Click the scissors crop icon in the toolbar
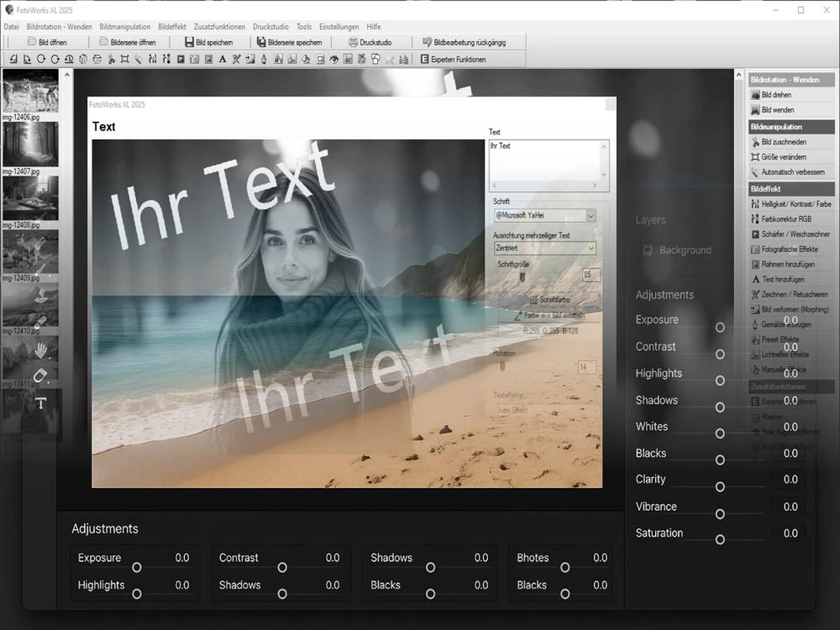The height and width of the screenshot is (630, 840). click(x=111, y=60)
